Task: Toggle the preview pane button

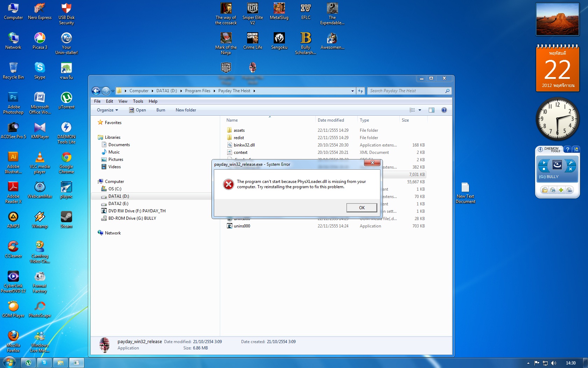Action: [432, 110]
